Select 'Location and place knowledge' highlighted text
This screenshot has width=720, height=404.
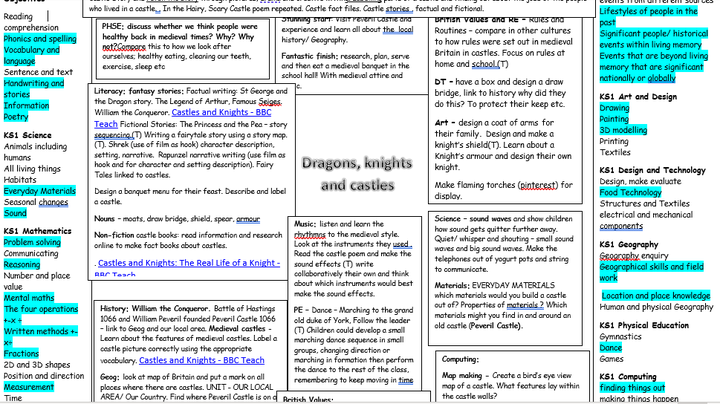tap(656, 296)
